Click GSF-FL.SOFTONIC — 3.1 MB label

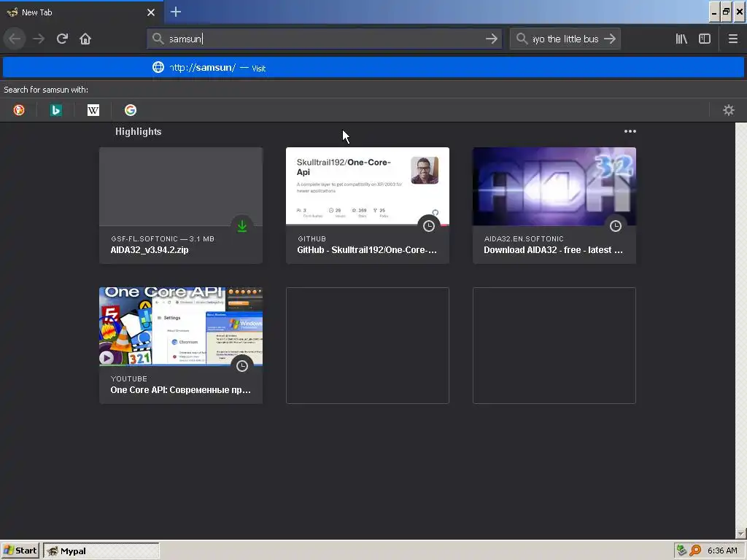tap(163, 238)
